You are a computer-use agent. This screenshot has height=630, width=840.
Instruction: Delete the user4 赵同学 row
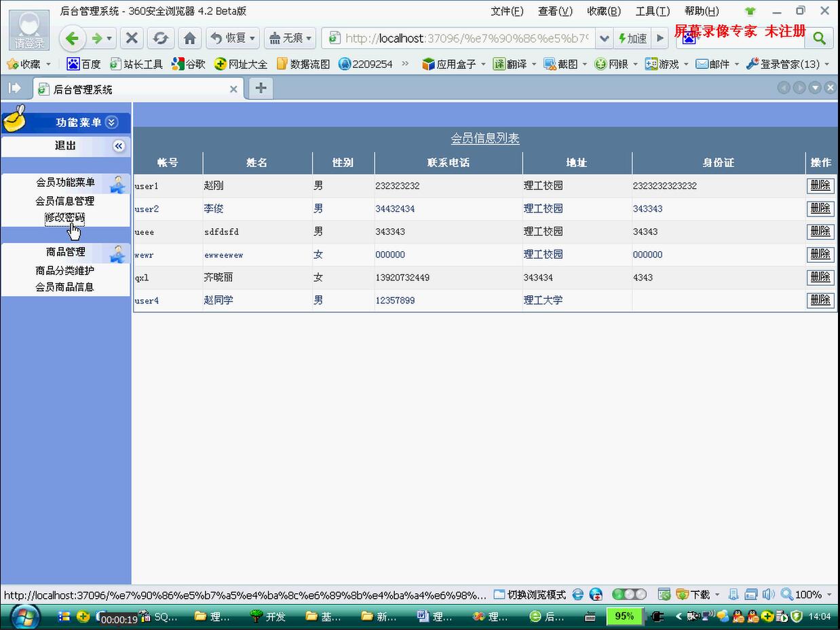click(820, 300)
